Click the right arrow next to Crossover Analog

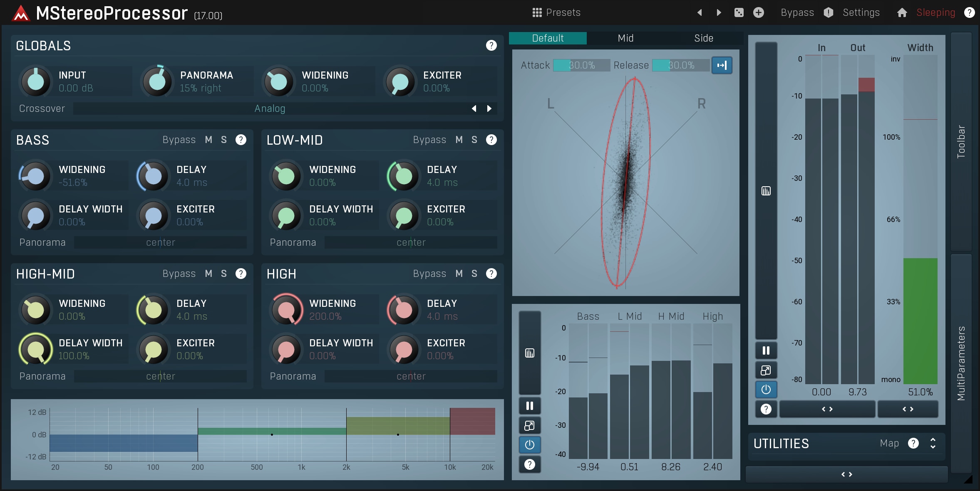coord(489,109)
